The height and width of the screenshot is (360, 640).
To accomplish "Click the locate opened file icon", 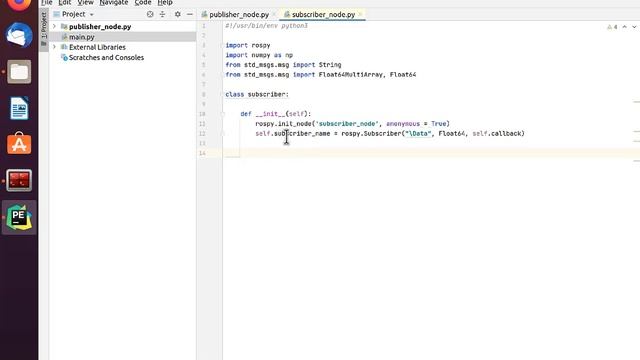I will click(x=150, y=14).
